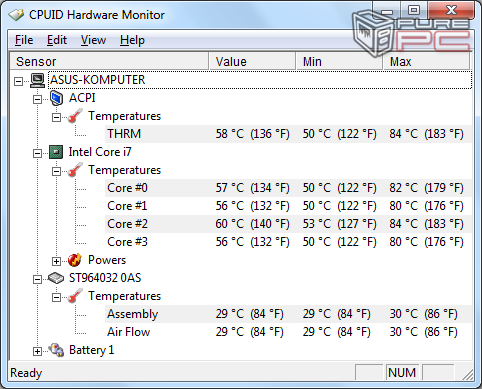Click the Battery 1 icon

[x=56, y=350]
